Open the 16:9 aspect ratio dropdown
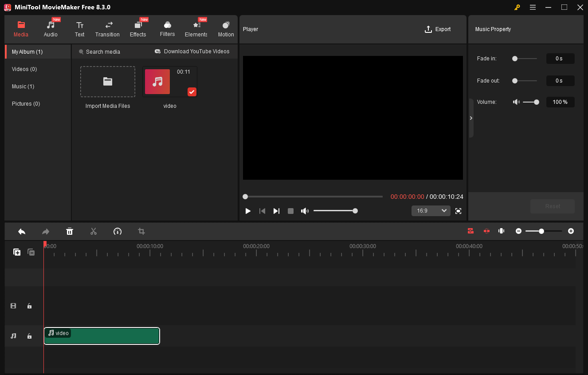 (431, 211)
